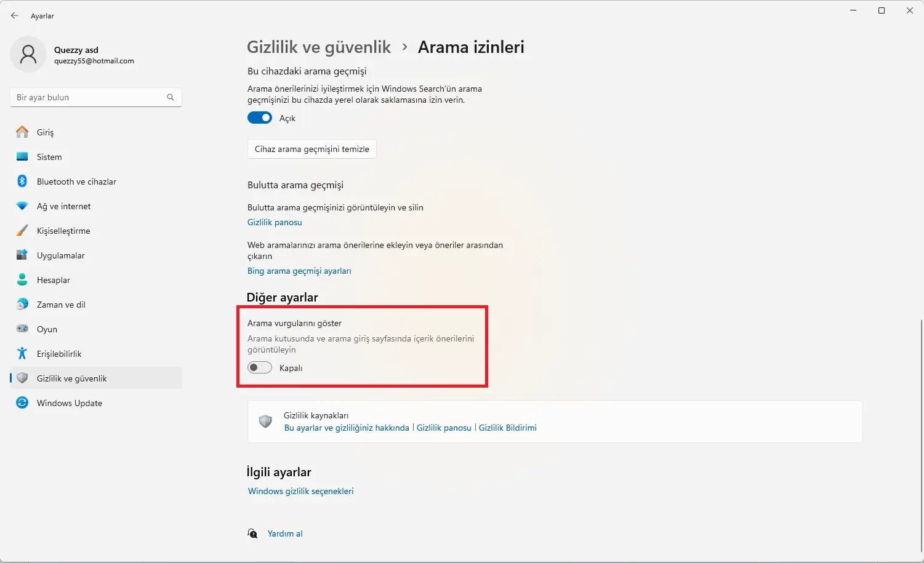This screenshot has height=563, width=924.
Task: Enable Arama vurgularını göster toggle
Action: (260, 367)
